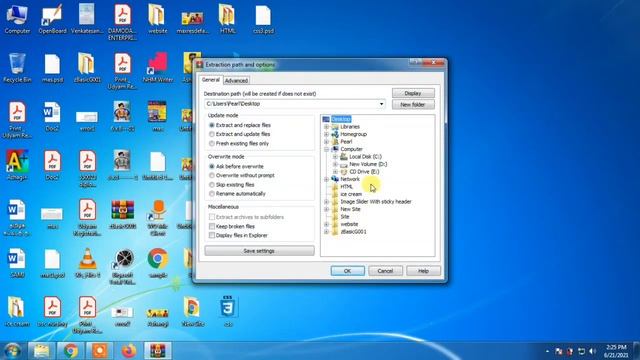Screen dimensions: 640x360
Task: Select the website folder on desktop
Action: (158, 19)
